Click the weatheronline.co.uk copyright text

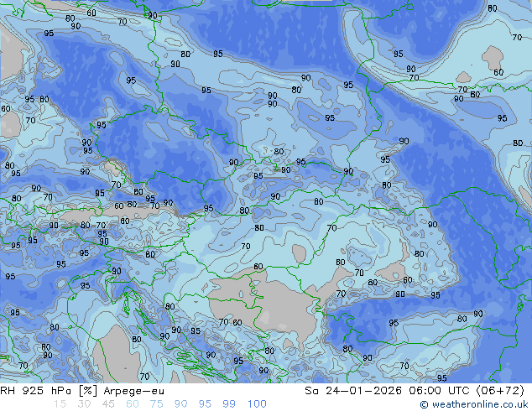(x=474, y=404)
